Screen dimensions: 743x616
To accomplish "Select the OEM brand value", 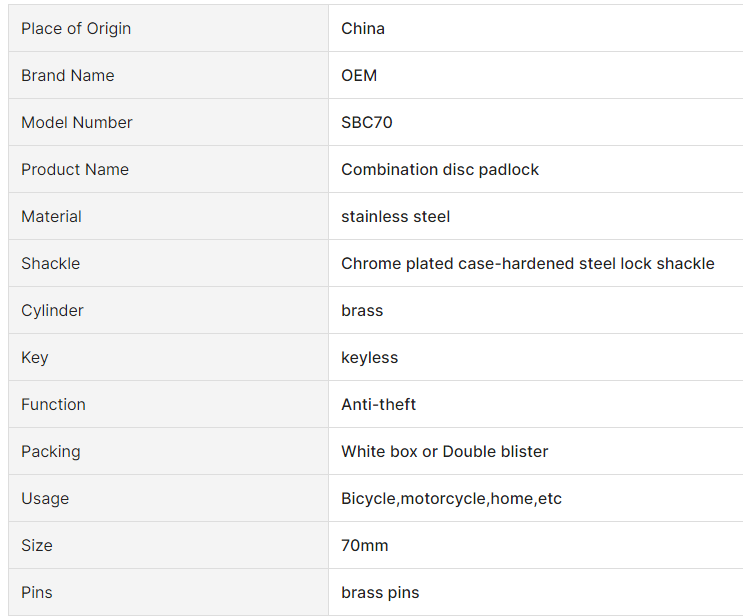I will pyautogui.click(x=359, y=75).
